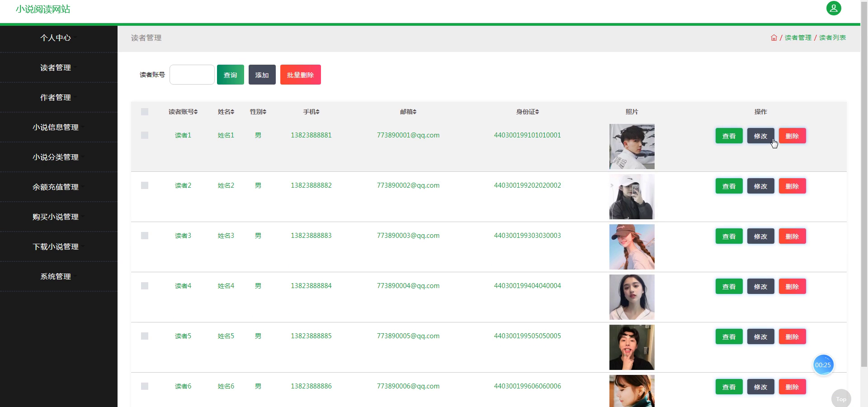Click 查看 for 读者1
The height and width of the screenshot is (407, 868).
pos(729,136)
